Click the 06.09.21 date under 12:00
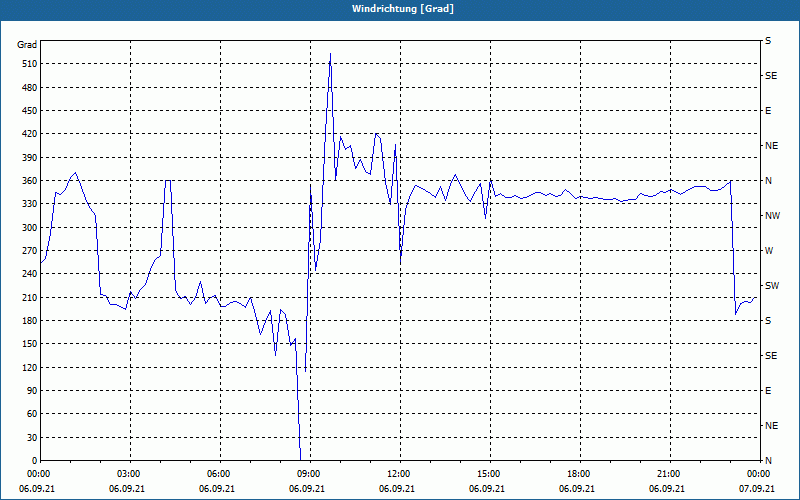Screen dimensions: 800x500 [397, 489]
